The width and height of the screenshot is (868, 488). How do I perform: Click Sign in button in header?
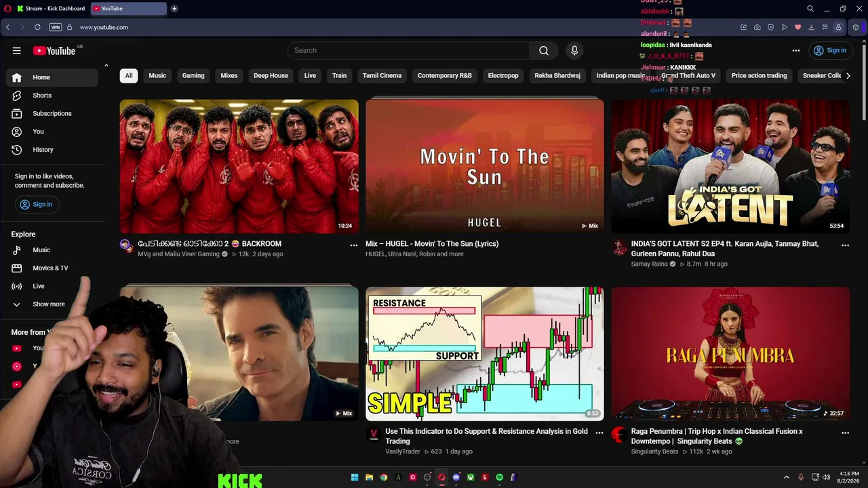pos(831,50)
